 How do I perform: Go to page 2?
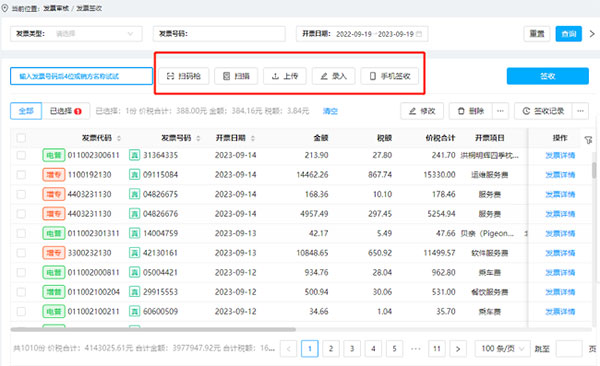click(331, 349)
